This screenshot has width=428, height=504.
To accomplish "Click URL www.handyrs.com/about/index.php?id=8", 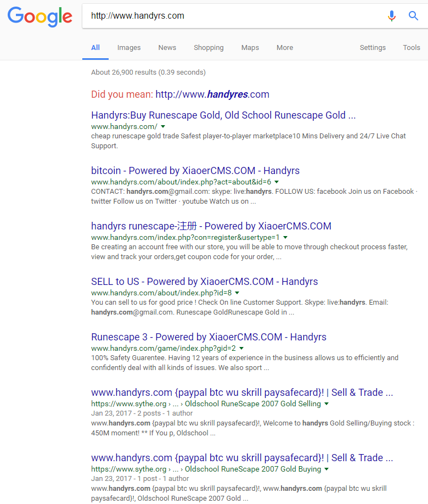I will tap(161, 293).
